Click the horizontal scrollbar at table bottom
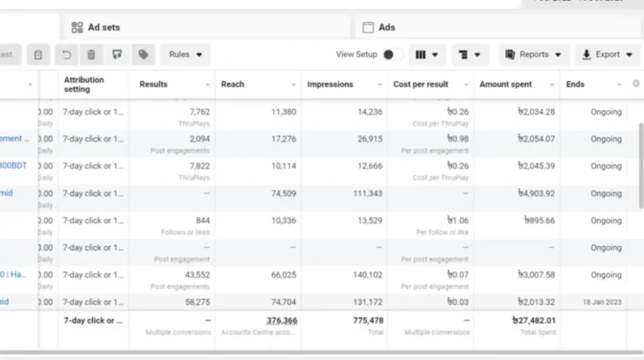 (314, 353)
